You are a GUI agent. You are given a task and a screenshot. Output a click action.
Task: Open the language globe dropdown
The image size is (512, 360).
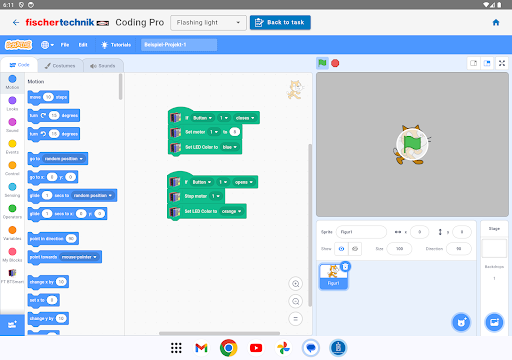(47, 45)
